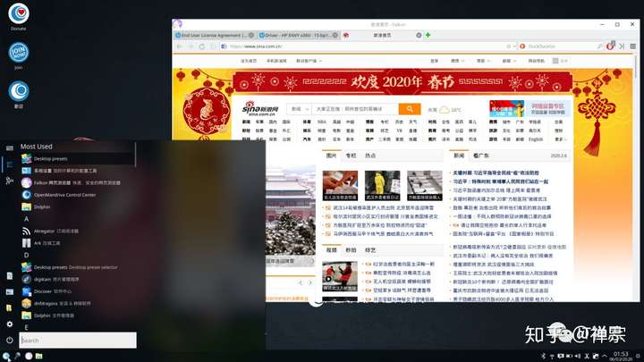Launch Desktop presets under Most Used
The width and height of the screenshot is (644, 362).
(x=77, y=158)
